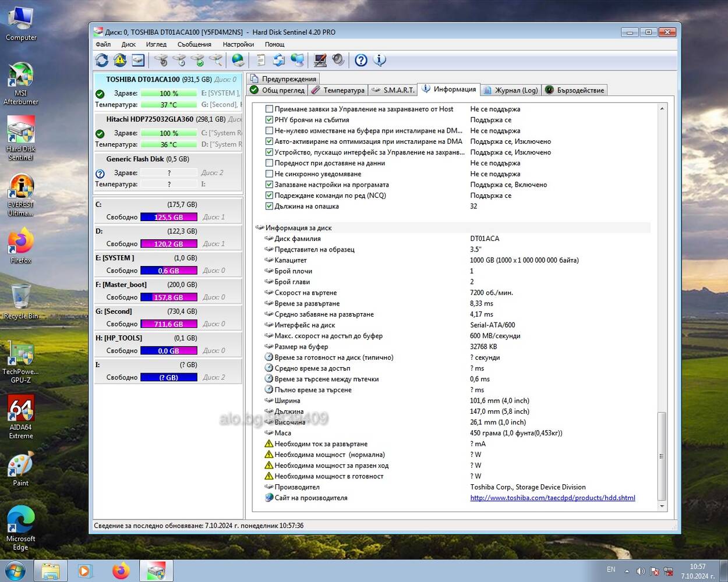Viewport: 728px width, 582px height.
Task: Toggle the non-zero buffer offset DMA checkbox
Action: tap(269, 130)
